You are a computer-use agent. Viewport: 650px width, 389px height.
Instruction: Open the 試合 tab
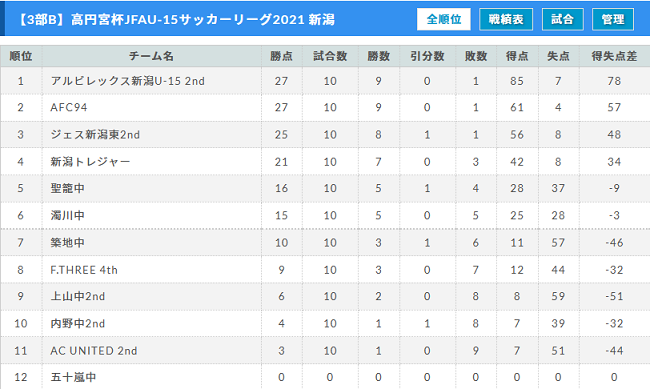(x=563, y=19)
